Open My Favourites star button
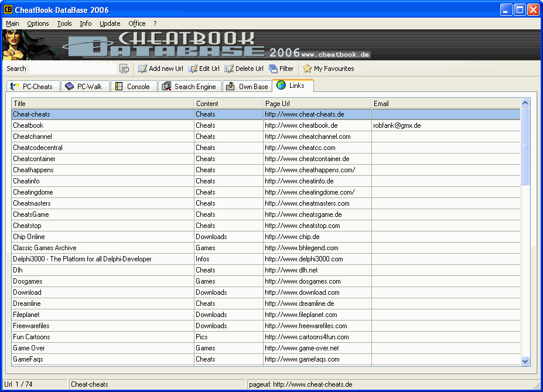Viewport: 543px width, 392px height. (328, 69)
